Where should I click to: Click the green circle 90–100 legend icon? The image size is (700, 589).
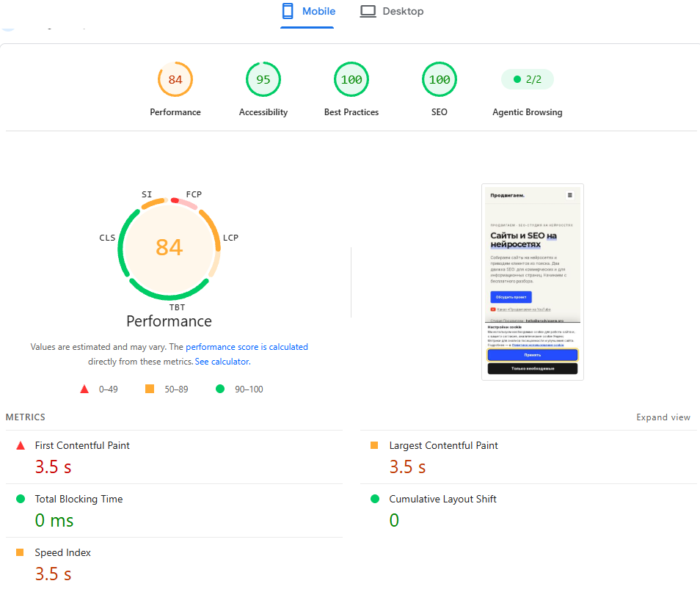coord(220,389)
